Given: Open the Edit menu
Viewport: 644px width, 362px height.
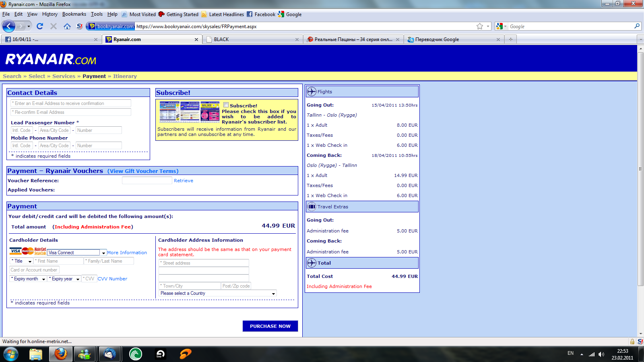Looking at the screenshot, I should [19, 14].
